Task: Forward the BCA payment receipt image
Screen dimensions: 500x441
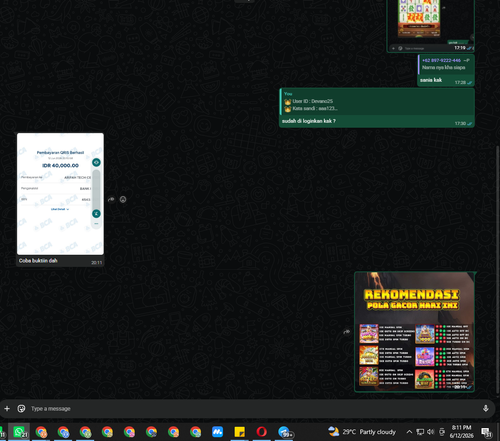Action: [x=111, y=199]
